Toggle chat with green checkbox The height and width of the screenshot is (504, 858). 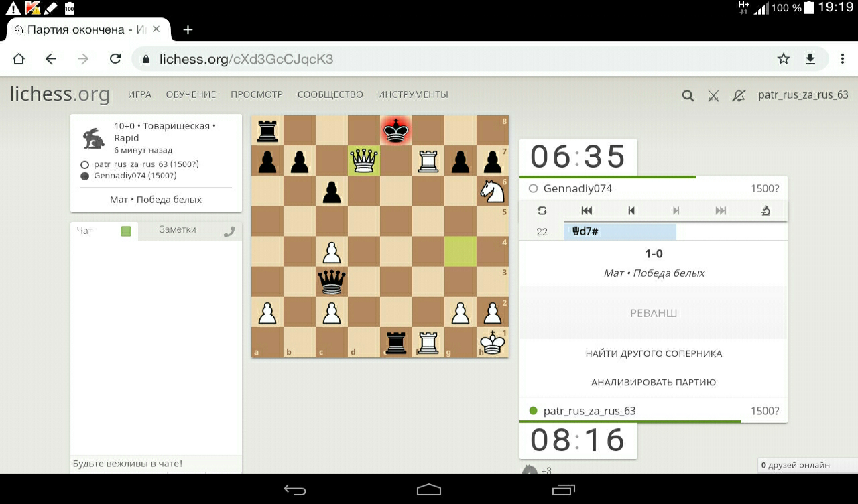tap(126, 231)
